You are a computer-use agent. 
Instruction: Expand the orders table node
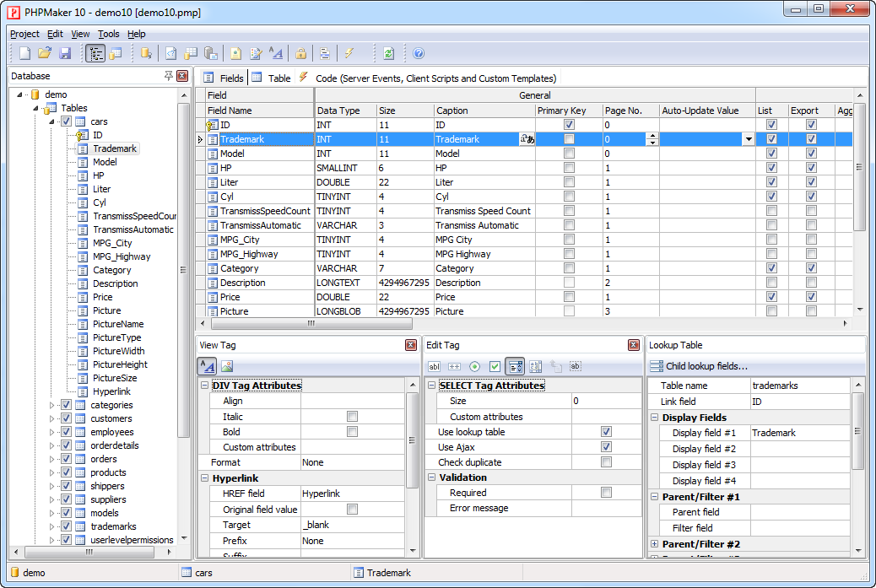coord(52,459)
